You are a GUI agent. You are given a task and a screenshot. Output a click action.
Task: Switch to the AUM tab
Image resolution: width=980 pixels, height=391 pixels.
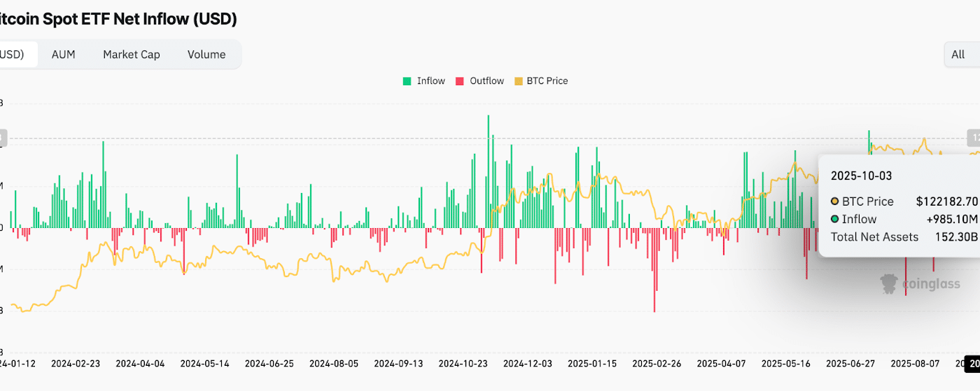coord(63,55)
